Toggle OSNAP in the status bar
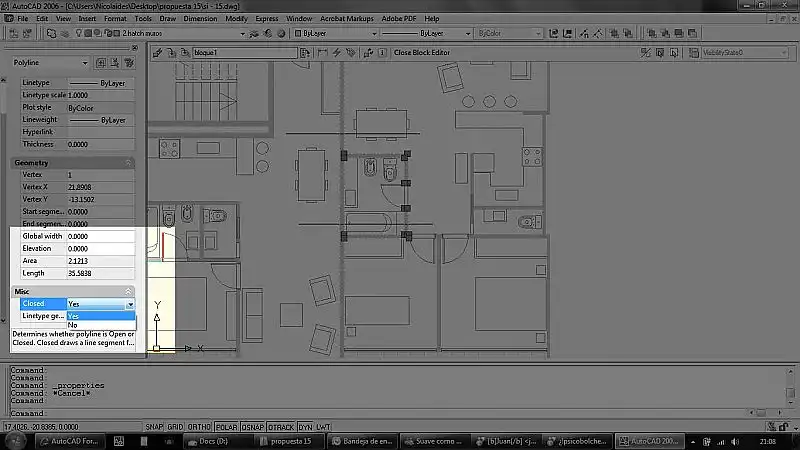The image size is (800, 450). pyautogui.click(x=254, y=426)
